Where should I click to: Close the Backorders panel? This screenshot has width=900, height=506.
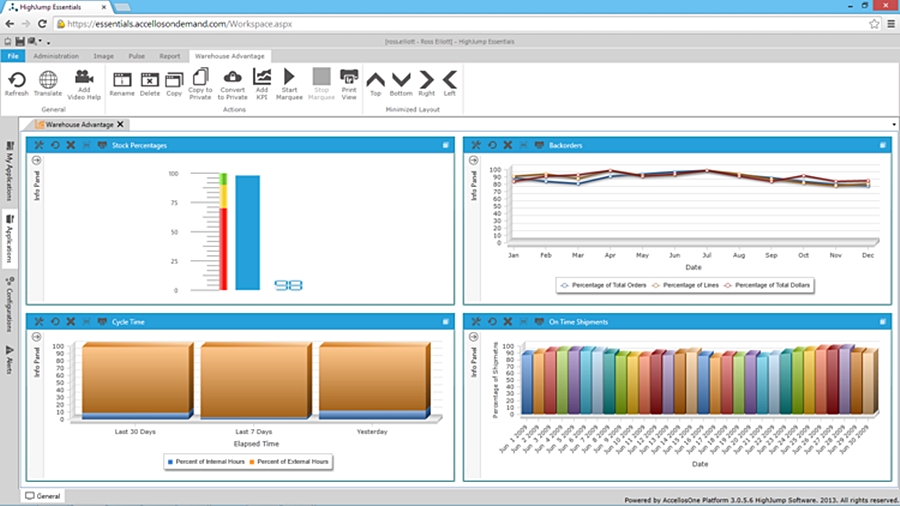pyautogui.click(x=507, y=145)
